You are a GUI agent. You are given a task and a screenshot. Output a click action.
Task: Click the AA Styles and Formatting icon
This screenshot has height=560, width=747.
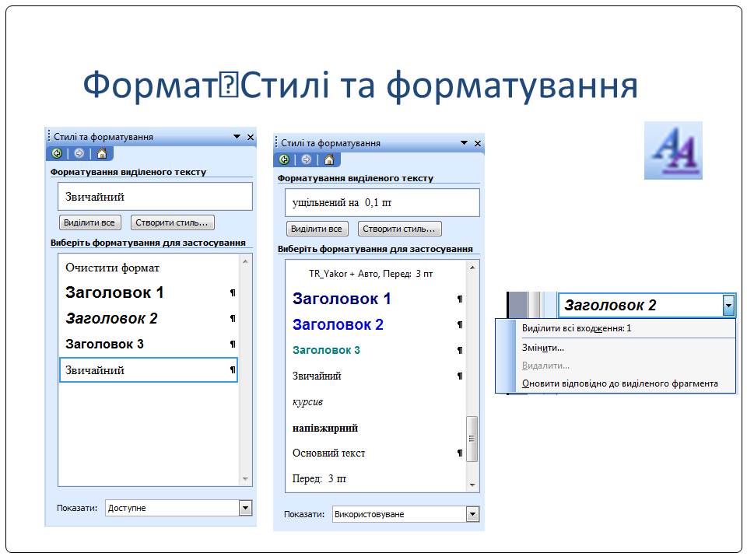673,151
